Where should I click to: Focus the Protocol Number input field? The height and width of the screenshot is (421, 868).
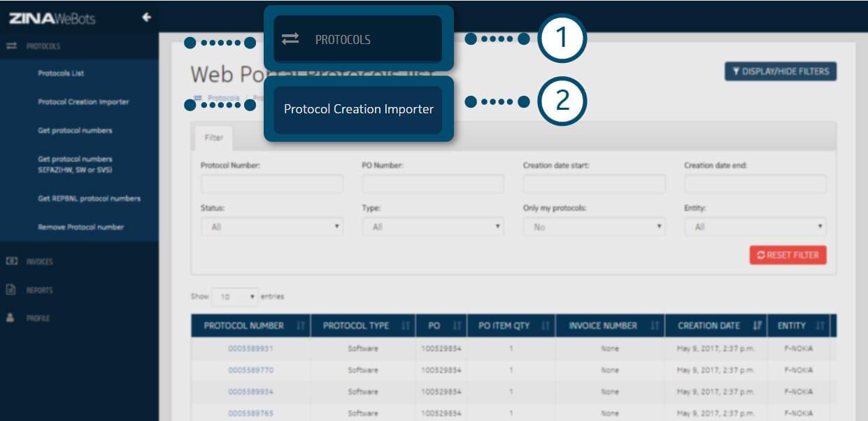click(x=271, y=184)
